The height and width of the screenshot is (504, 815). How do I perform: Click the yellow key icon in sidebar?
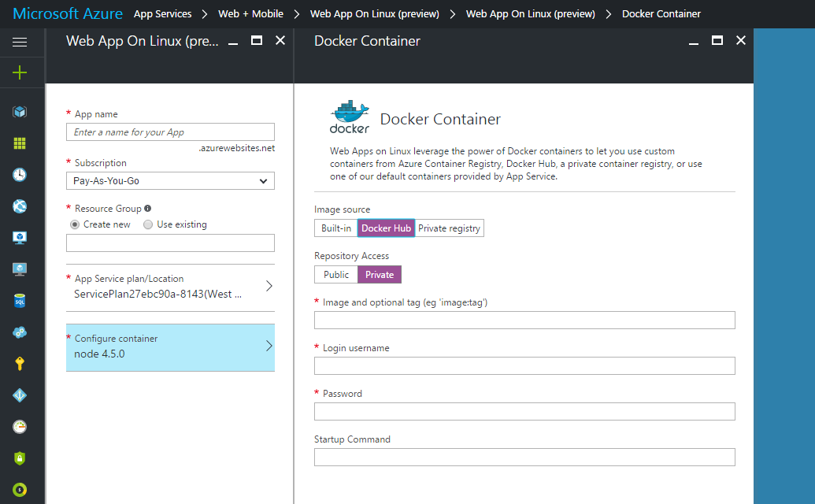tap(20, 364)
